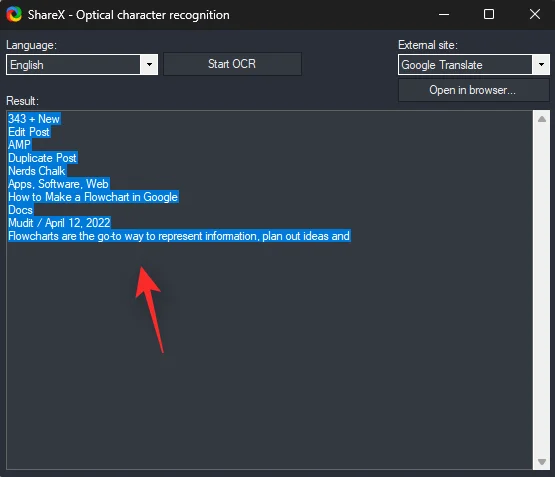Expand the Language dropdown arrow
The image size is (555, 477).
click(149, 64)
